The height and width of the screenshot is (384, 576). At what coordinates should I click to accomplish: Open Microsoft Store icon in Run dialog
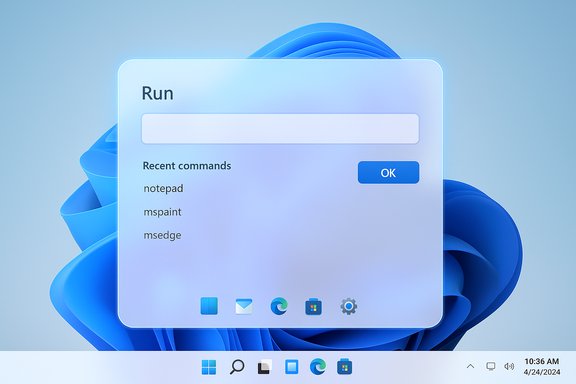(x=314, y=306)
